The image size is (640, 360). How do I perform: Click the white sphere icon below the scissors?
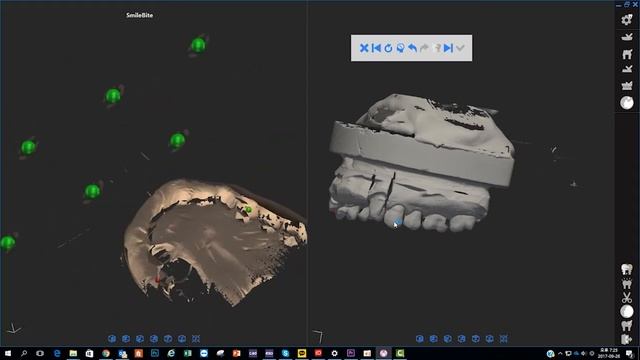[x=627, y=311]
